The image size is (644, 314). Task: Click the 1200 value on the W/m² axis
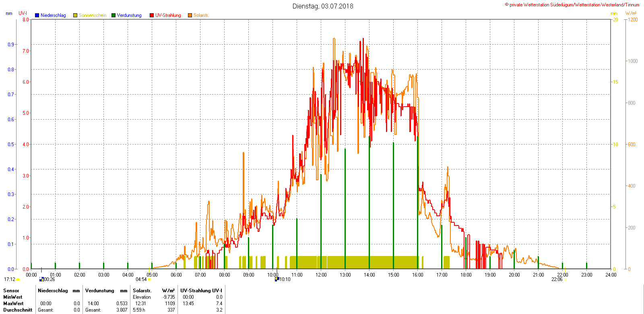pyautogui.click(x=633, y=19)
